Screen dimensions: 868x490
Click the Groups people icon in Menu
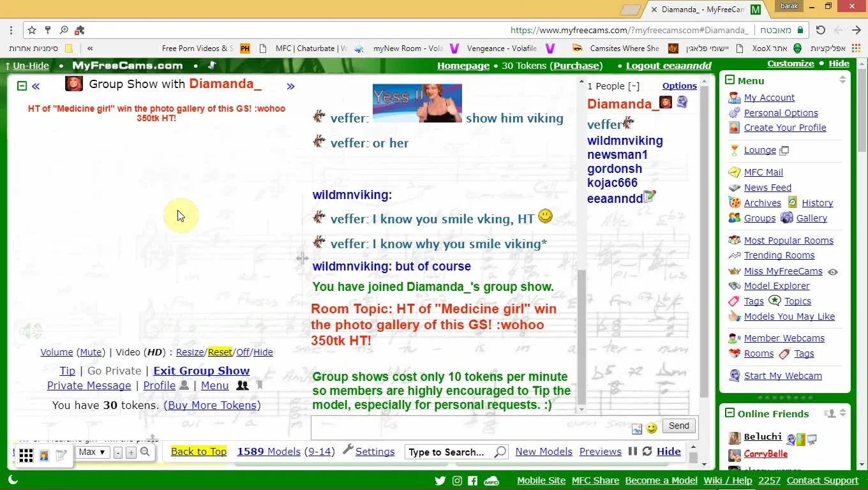734,218
